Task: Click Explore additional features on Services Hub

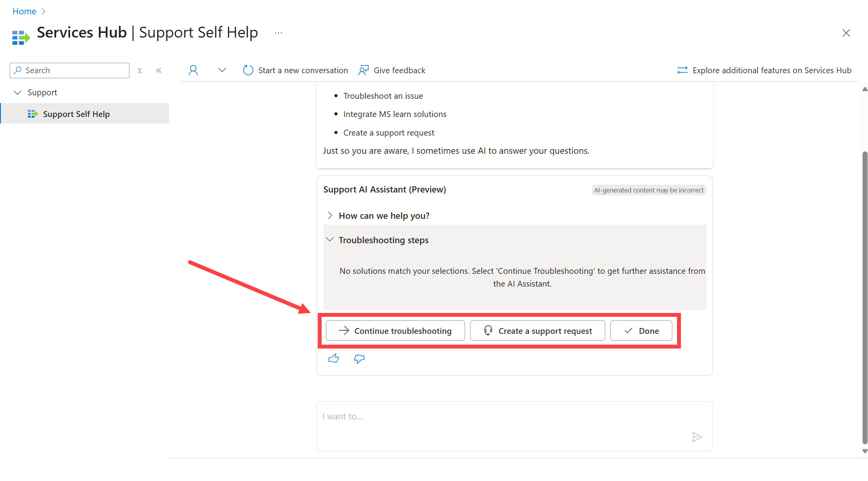Action: pos(764,69)
